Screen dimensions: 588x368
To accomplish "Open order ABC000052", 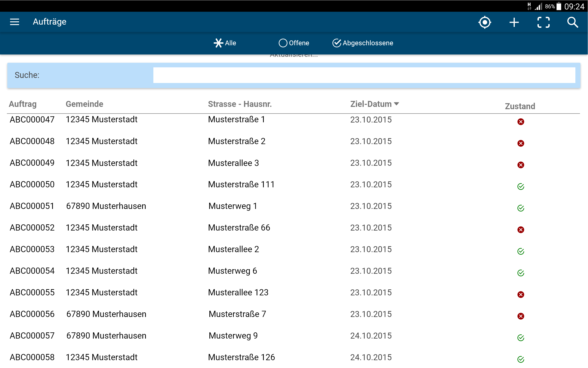I will coord(32,228).
